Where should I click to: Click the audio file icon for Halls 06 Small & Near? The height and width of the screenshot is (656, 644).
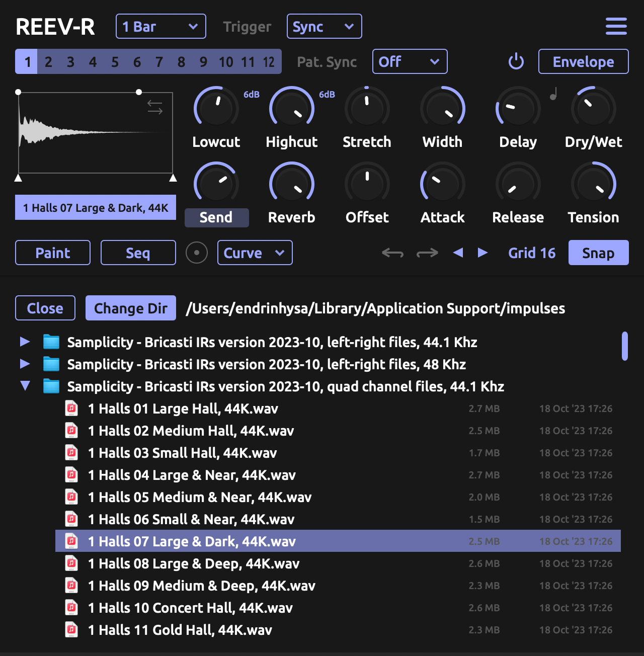71,519
